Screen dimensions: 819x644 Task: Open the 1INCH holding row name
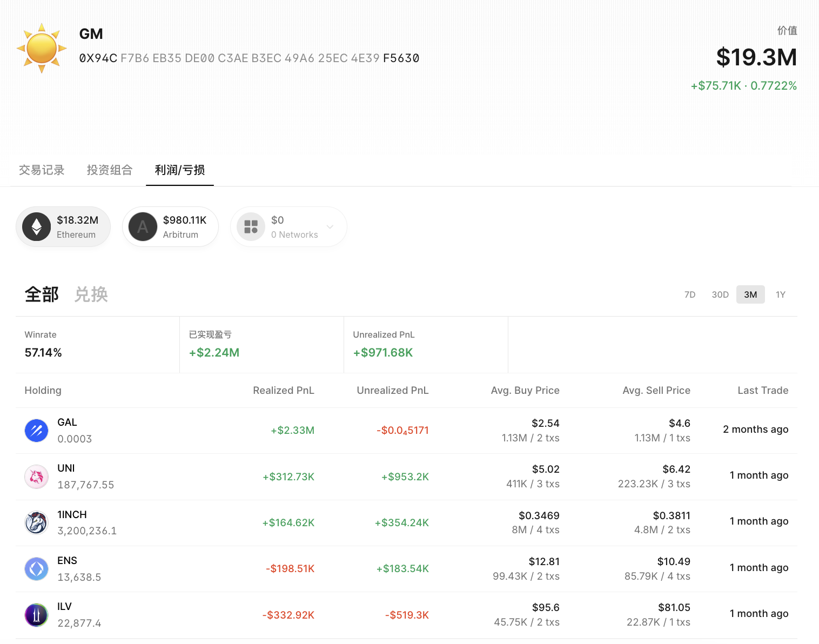(x=72, y=514)
